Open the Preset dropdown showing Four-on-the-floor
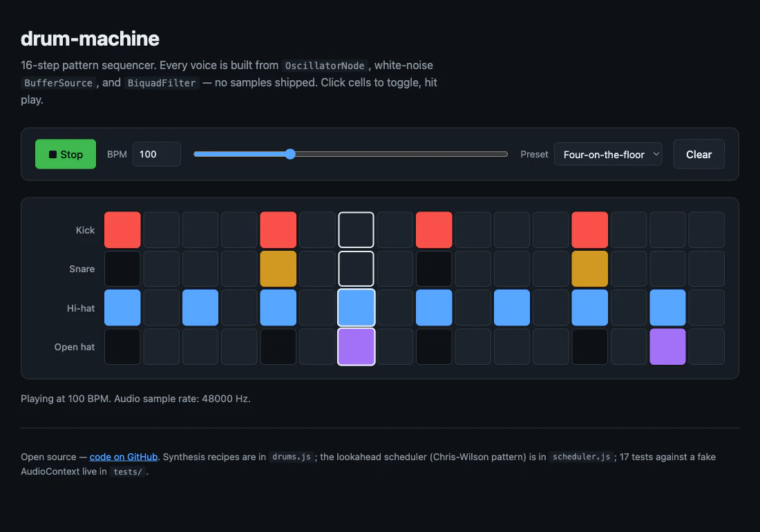760x532 pixels. (x=608, y=154)
